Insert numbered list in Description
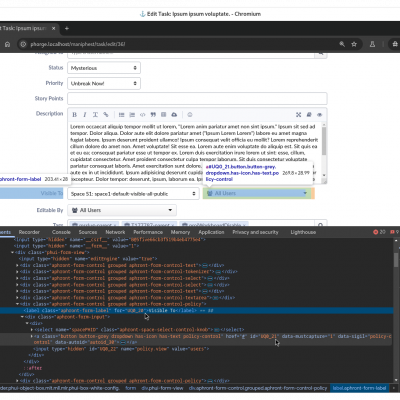The image size is (400, 400). [x=132, y=115]
